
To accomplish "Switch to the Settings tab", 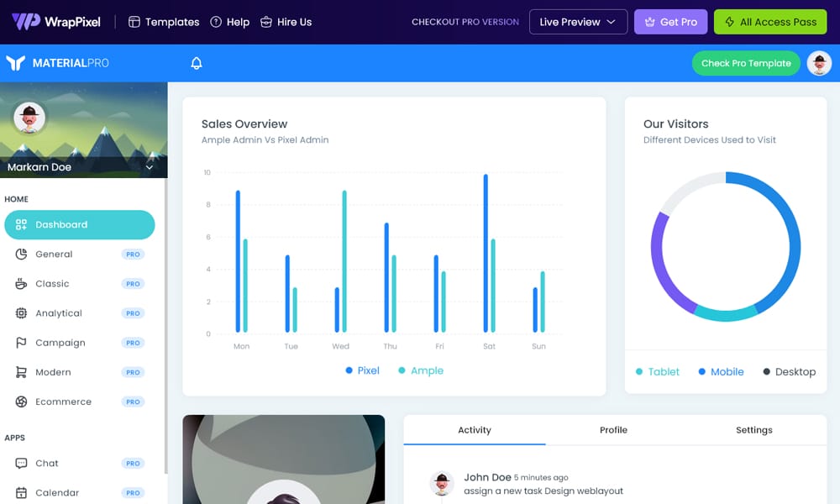I will (x=753, y=430).
